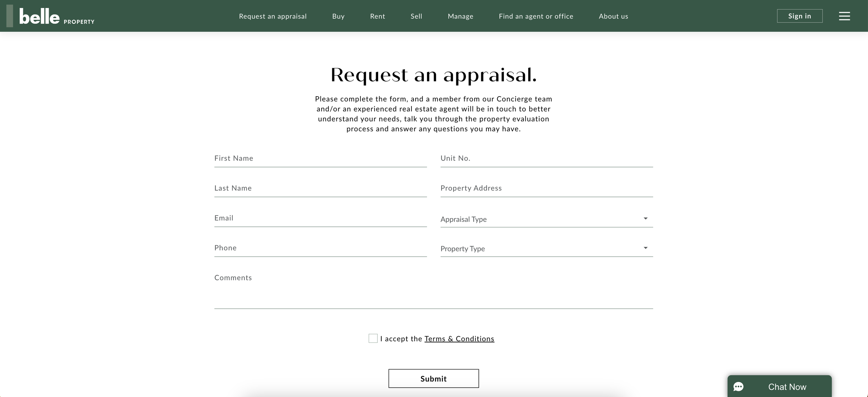Select Manage in the top navigation

460,16
